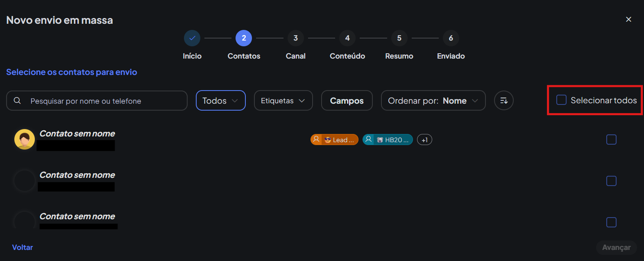
Task: Open the Todos filter dropdown
Action: pyautogui.click(x=220, y=100)
